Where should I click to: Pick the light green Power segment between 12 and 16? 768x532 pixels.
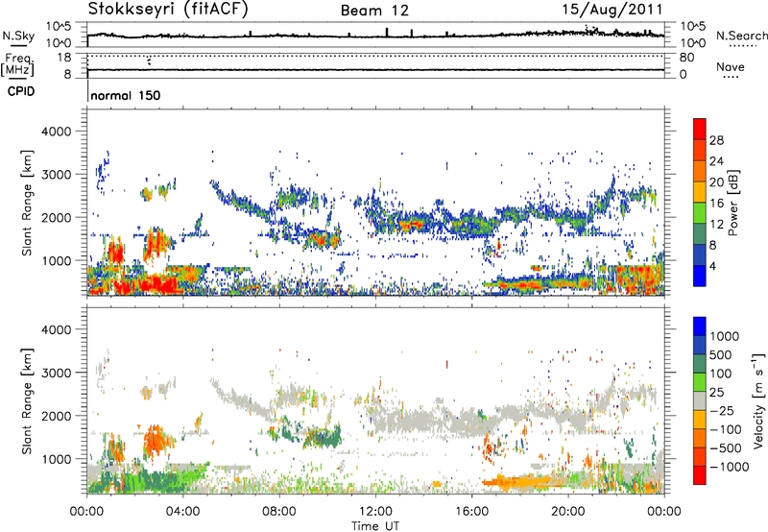click(700, 212)
